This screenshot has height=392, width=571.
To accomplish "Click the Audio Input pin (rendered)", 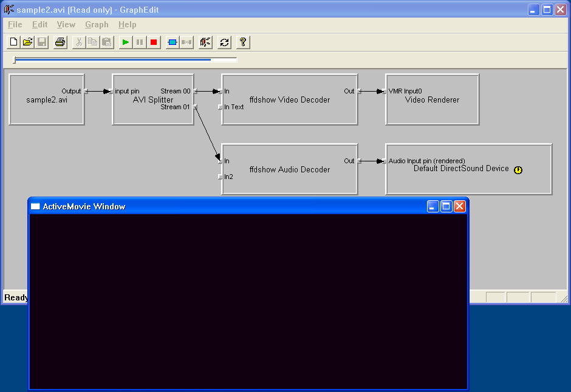I will coord(384,161).
